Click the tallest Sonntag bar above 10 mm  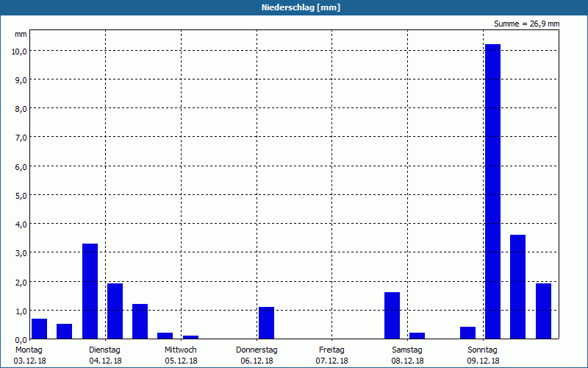pyautogui.click(x=492, y=191)
